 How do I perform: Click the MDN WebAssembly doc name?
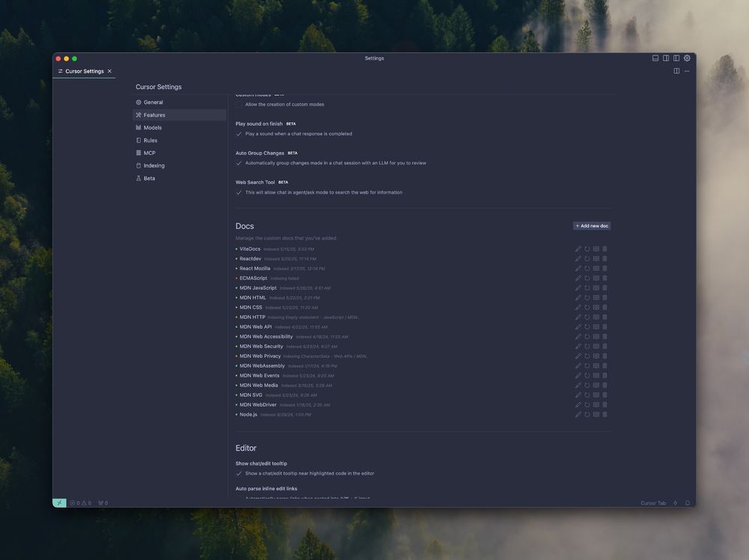(x=261, y=365)
